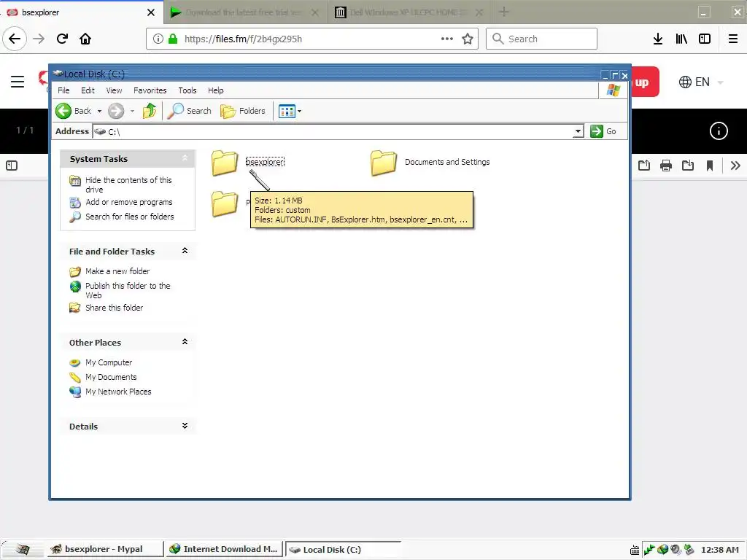Open the Forward history dropdown arrow
The height and width of the screenshot is (560, 747).
[133, 111]
